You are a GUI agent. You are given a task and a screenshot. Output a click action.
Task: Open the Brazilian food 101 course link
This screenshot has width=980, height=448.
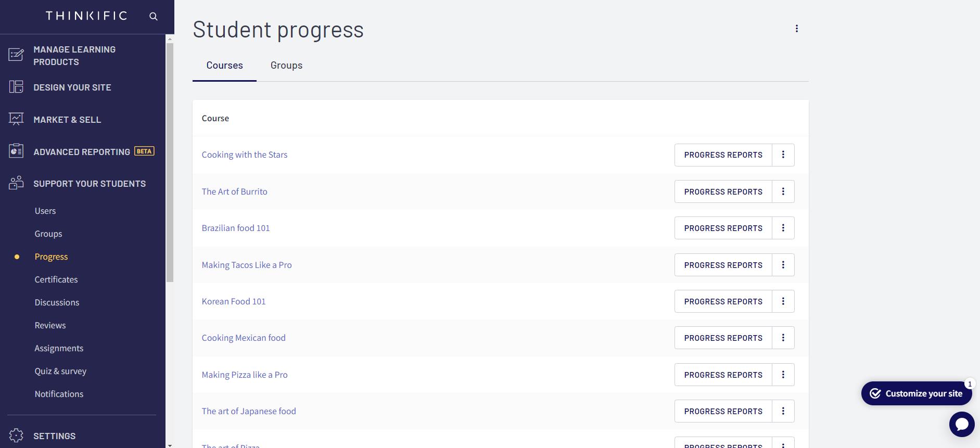point(236,228)
